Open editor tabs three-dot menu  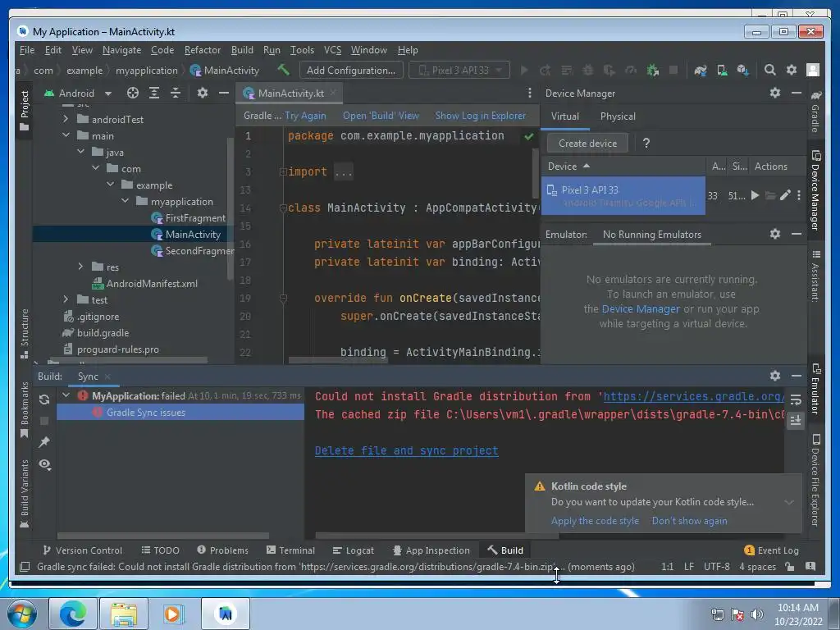click(529, 94)
